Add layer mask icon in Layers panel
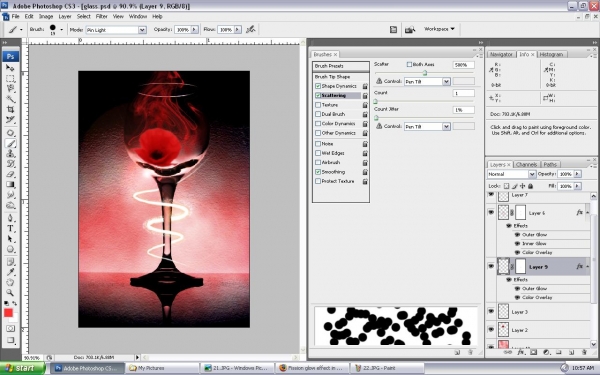The width and height of the screenshot is (600, 375). click(533, 352)
